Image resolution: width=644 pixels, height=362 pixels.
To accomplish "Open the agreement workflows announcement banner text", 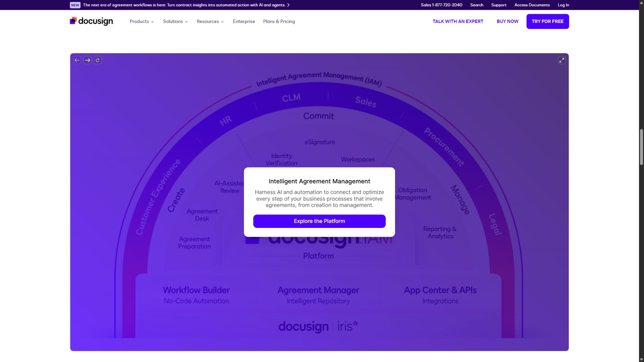I will pyautogui.click(x=184, y=5).
